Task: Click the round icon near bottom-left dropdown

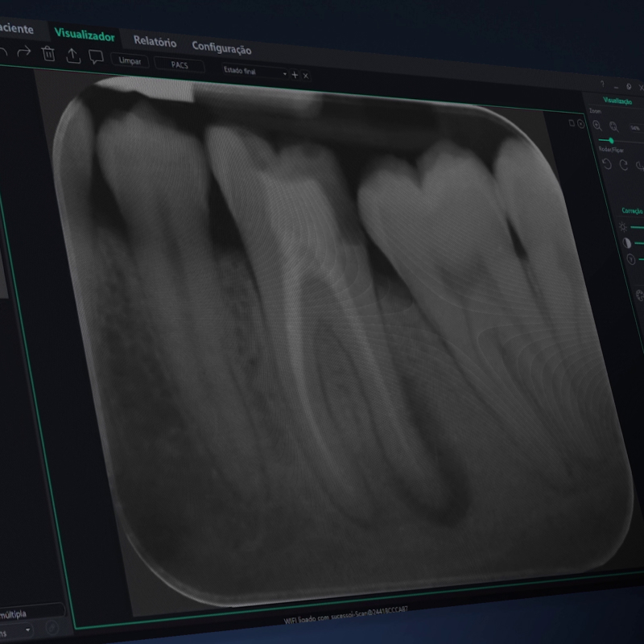Action: tap(52, 628)
